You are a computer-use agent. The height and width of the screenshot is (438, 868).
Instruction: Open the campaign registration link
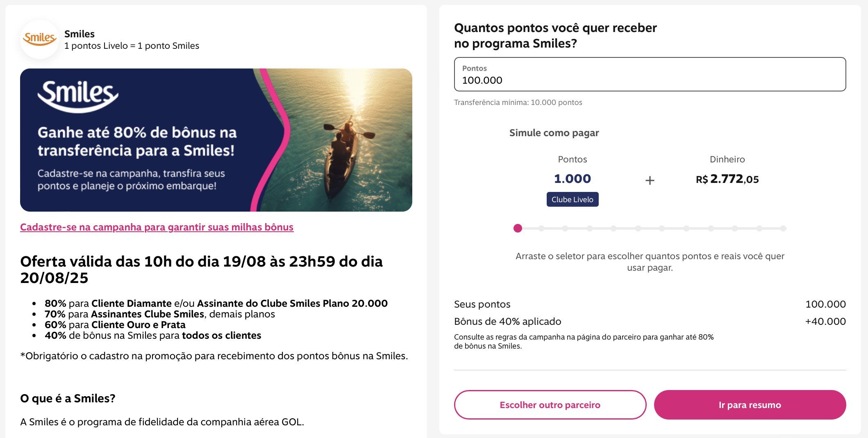[157, 227]
